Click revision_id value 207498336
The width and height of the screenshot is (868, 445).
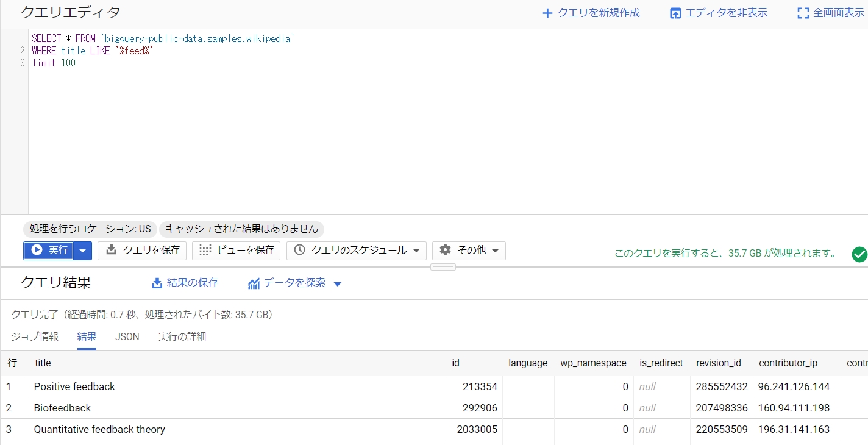coord(722,408)
